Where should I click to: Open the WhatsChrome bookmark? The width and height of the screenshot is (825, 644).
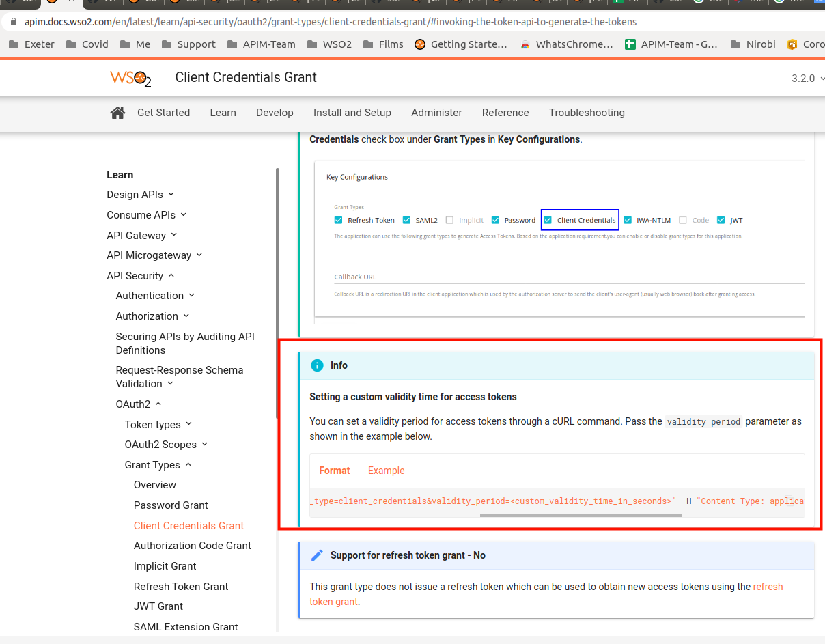[x=567, y=44]
